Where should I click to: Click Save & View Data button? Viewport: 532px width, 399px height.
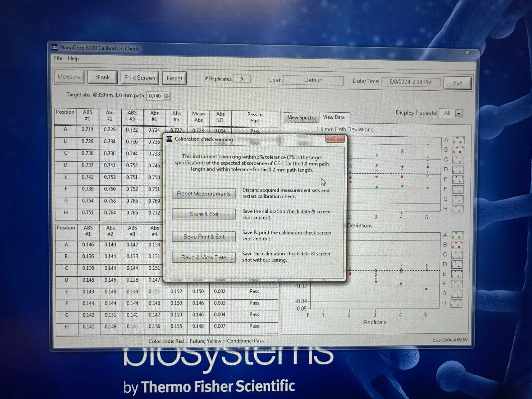tap(203, 257)
